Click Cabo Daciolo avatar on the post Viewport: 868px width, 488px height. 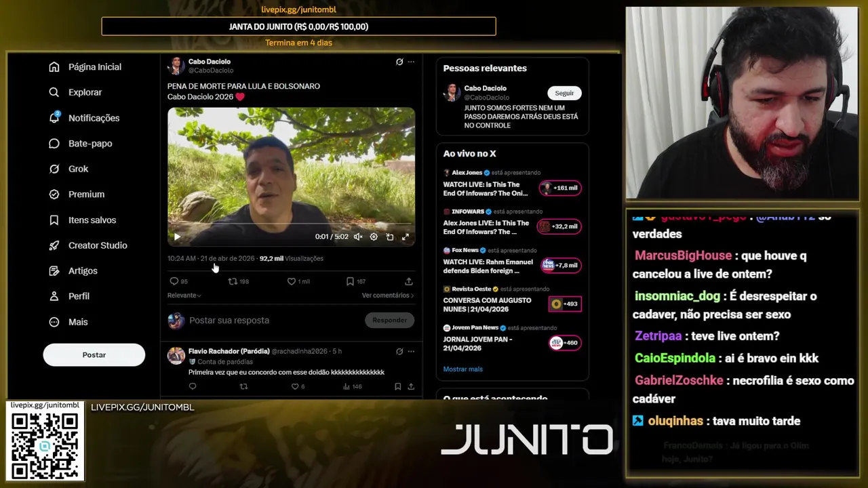click(176, 66)
